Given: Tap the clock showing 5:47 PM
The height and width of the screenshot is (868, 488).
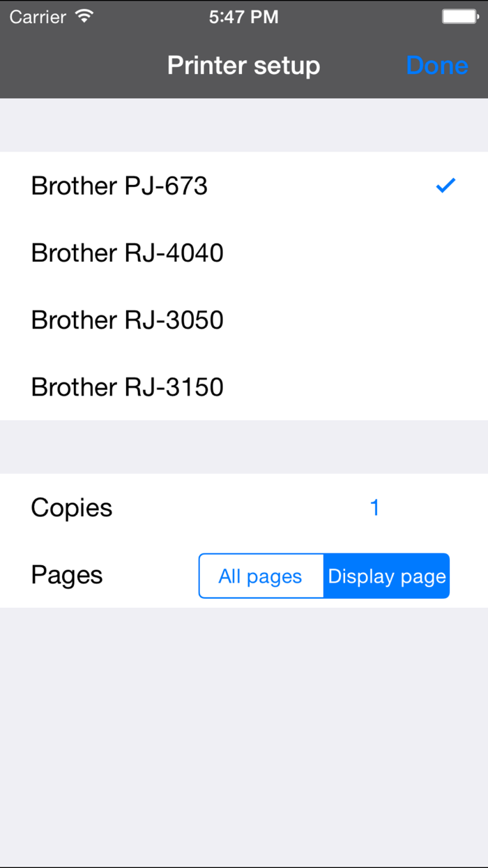Looking at the screenshot, I should 243,15.
